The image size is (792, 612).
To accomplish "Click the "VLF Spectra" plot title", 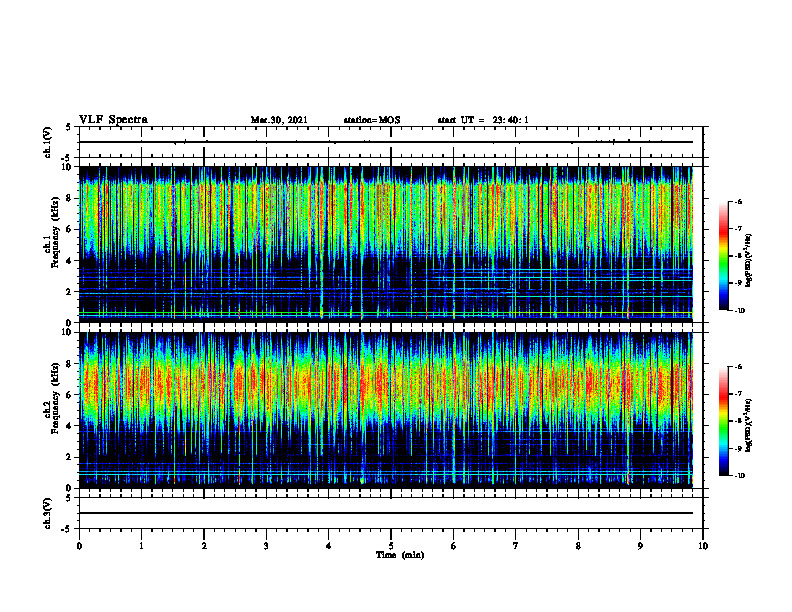I will [114, 120].
